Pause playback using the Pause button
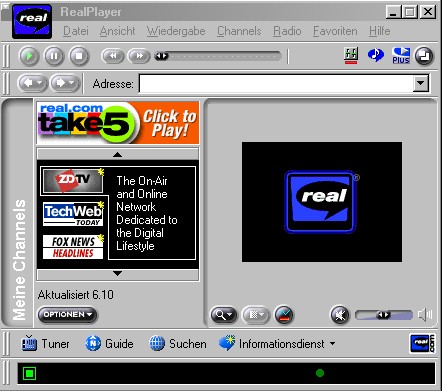The image size is (442, 391). point(54,56)
